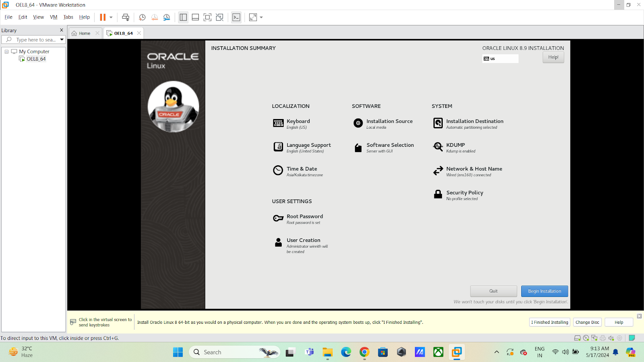Open File Explorer from the taskbar
This screenshot has width=644, height=362.
(x=327, y=352)
